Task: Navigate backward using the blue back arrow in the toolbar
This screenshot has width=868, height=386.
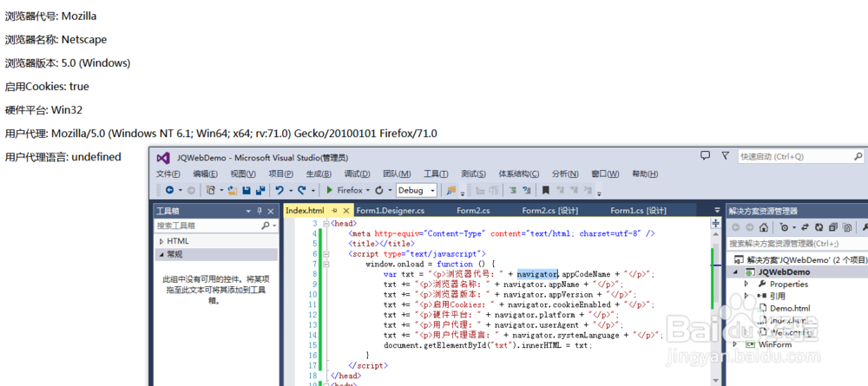Action: 169,190
